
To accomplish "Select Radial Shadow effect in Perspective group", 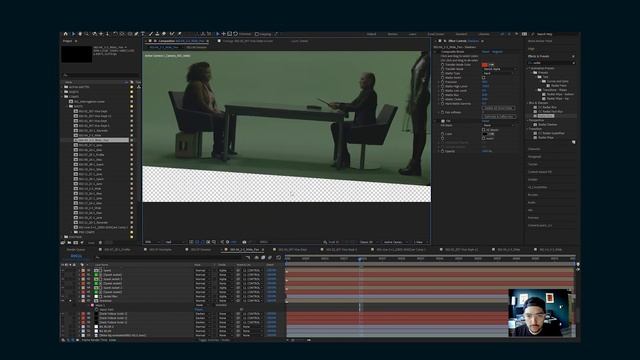I will (547, 124).
